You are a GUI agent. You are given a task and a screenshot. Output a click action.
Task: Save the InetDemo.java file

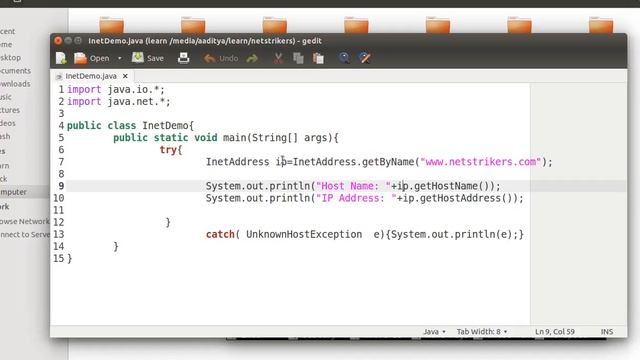(148, 58)
